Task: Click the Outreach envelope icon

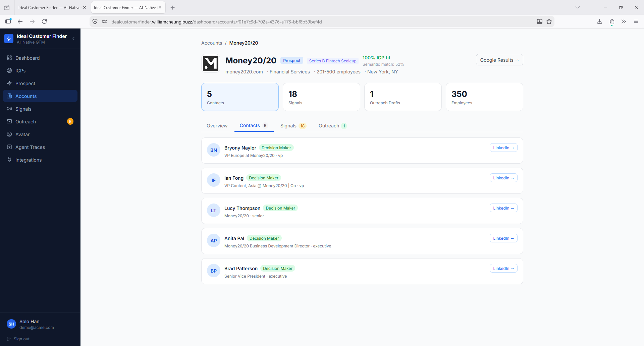Action: click(x=9, y=122)
